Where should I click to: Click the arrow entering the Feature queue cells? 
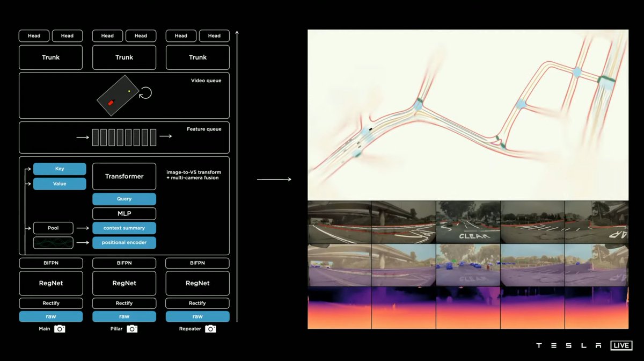pos(83,137)
